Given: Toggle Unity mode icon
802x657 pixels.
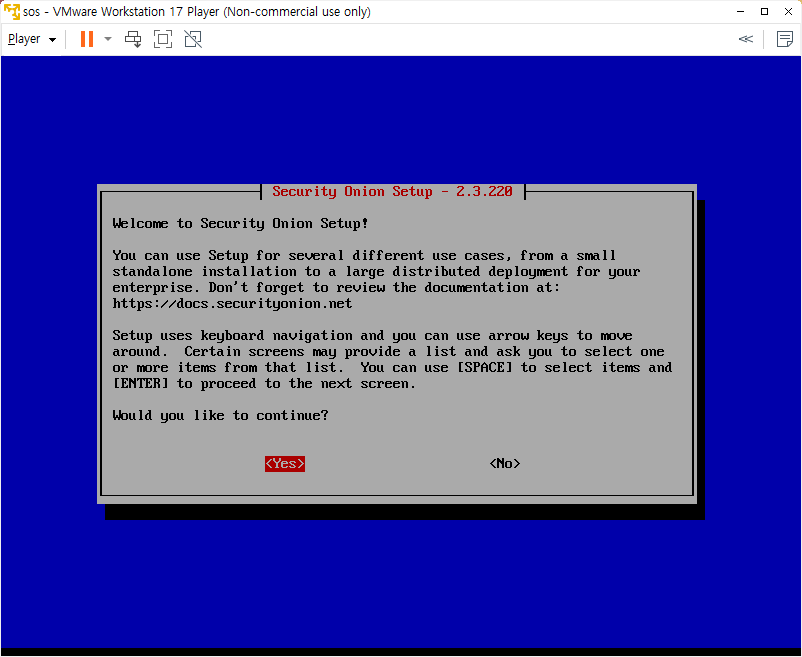Looking at the screenshot, I should [193, 39].
